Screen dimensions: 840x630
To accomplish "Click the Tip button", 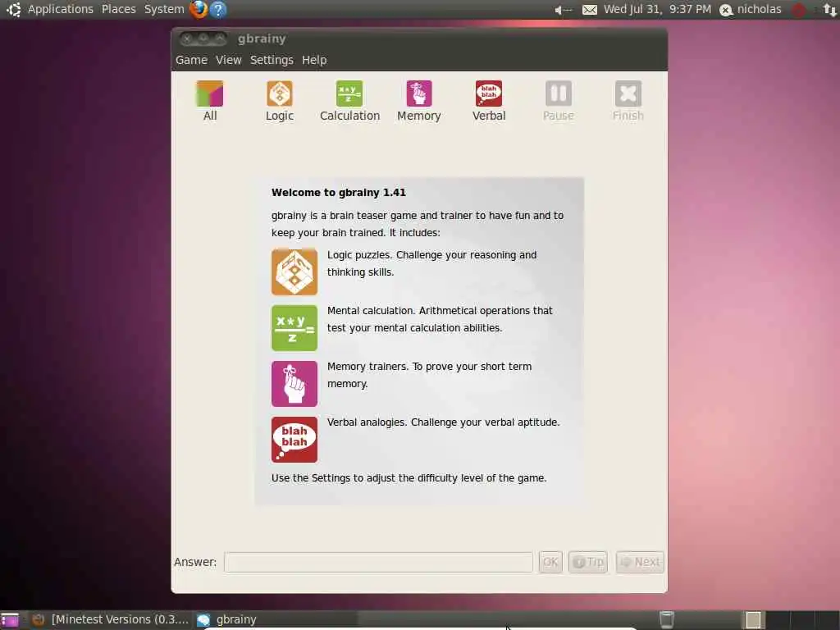I will (587, 562).
